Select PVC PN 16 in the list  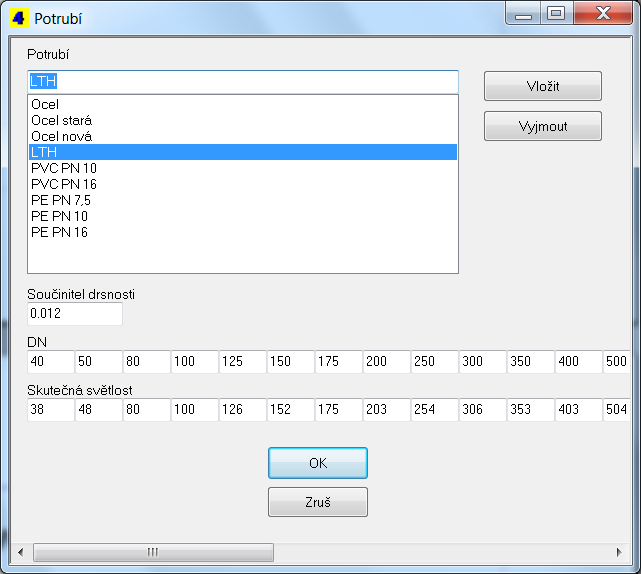(x=243, y=184)
